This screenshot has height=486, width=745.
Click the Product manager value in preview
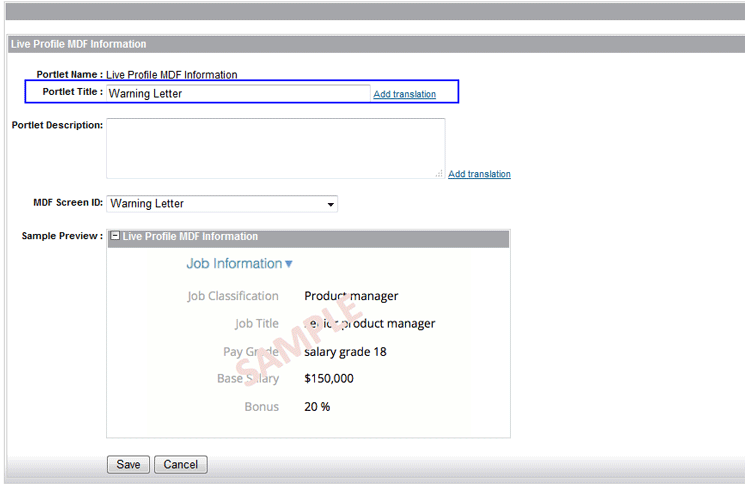[x=351, y=296]
